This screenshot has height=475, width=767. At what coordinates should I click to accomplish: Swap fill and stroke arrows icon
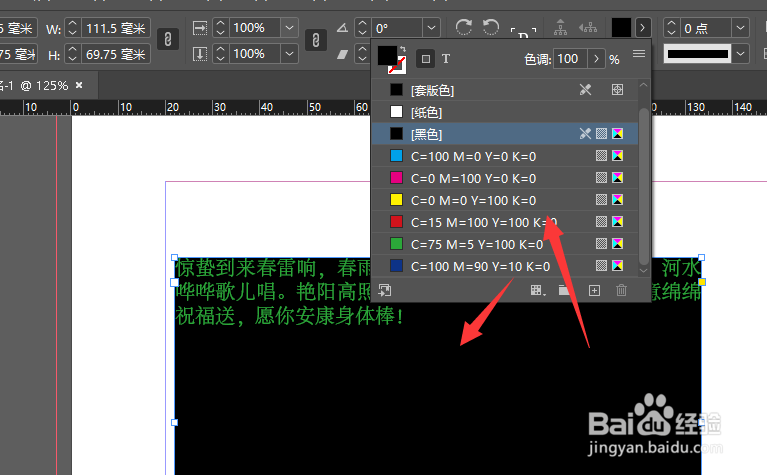tap(403, 49)
